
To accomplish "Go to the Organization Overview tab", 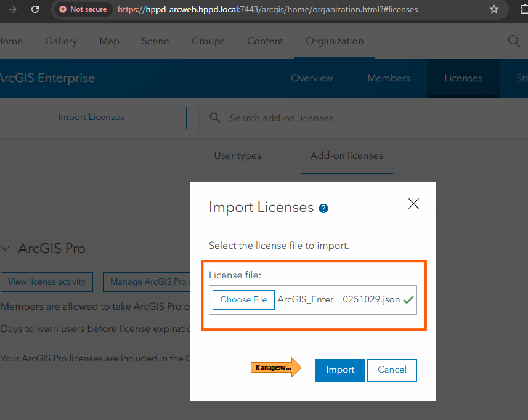I will pos(312,78).
